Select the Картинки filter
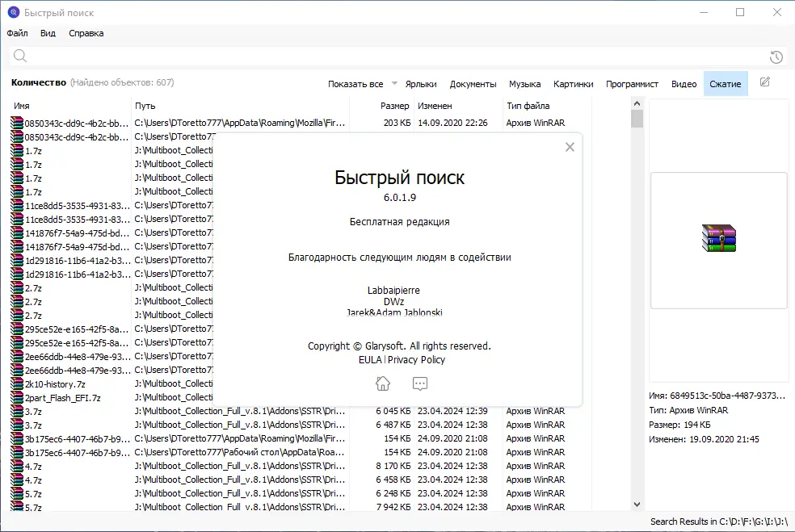Viewport: 795px width, 532px height. pyautogui.click(x=574, y=84)
